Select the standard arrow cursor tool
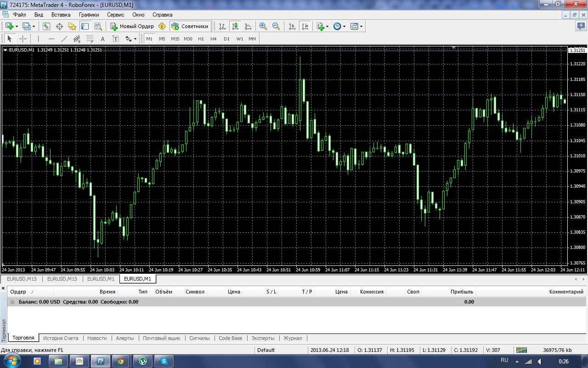588x368 pixels. click(9, 39)
